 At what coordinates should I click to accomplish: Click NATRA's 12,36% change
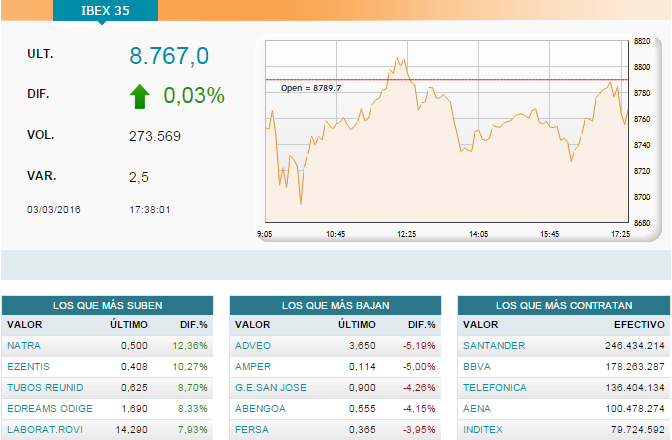tap(190, 345)
